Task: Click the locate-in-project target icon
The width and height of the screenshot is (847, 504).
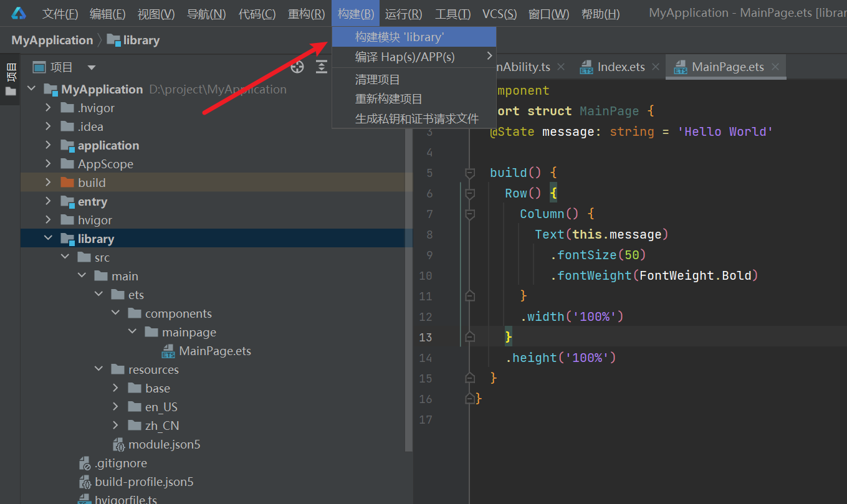Action: click(x=297, y=67)
